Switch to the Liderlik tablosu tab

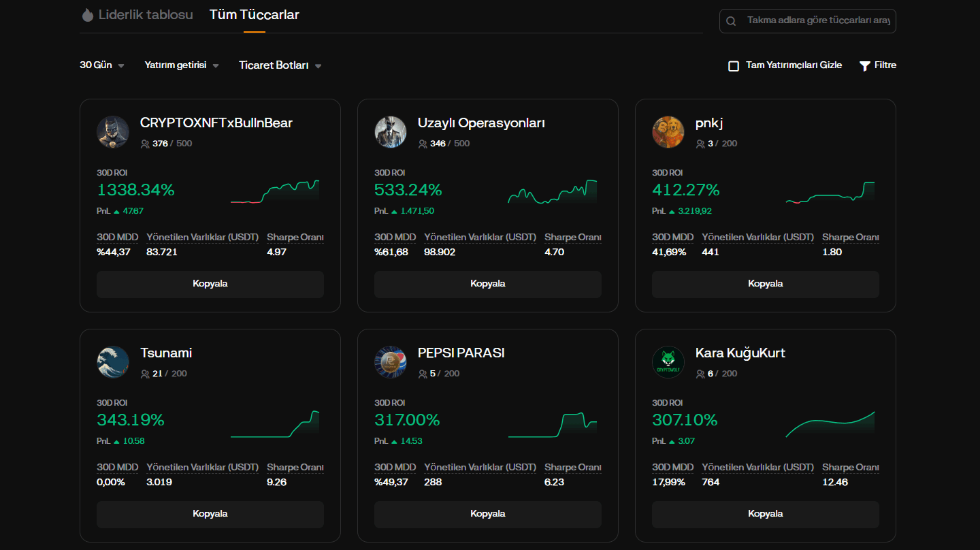point(137,15)
